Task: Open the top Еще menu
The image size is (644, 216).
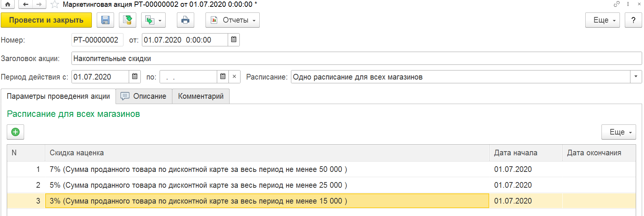Action: [x=603, y=20]
